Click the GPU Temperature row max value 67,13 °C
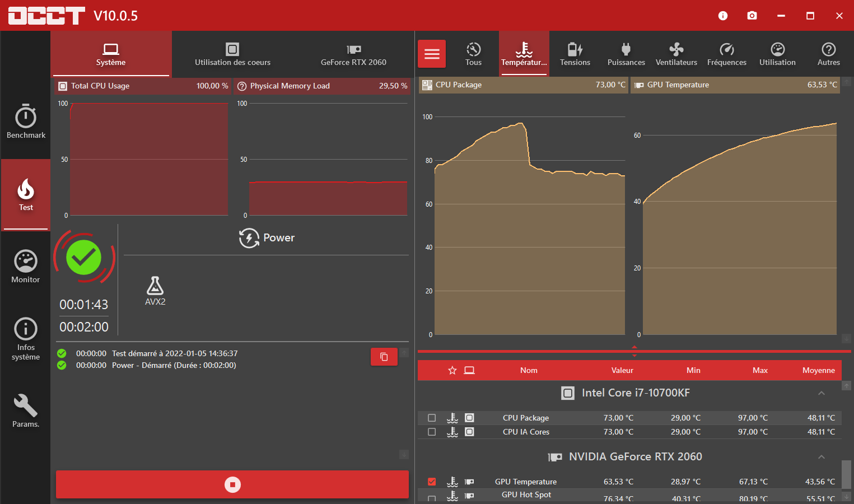Screen dimensions: 854x504 click(753, 482)
